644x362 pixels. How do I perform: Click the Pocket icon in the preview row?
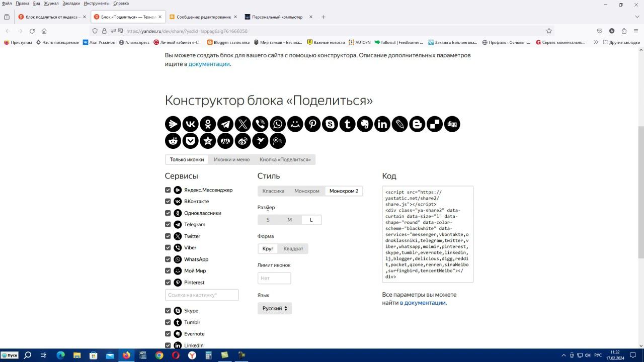pos(190,141)
